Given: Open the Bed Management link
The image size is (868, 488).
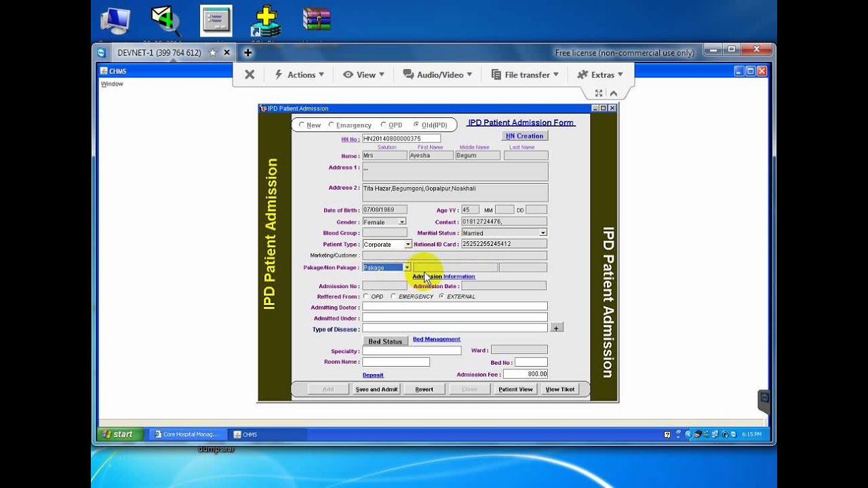Looking at the screenshot, I should (437, 339).
